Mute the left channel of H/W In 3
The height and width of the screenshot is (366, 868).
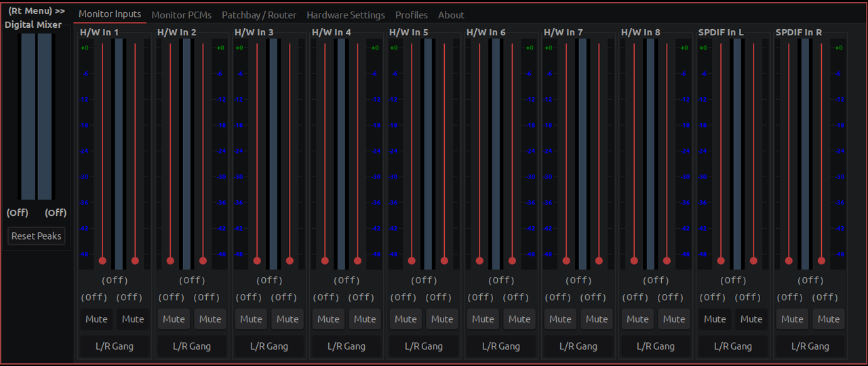click(251, 319)
